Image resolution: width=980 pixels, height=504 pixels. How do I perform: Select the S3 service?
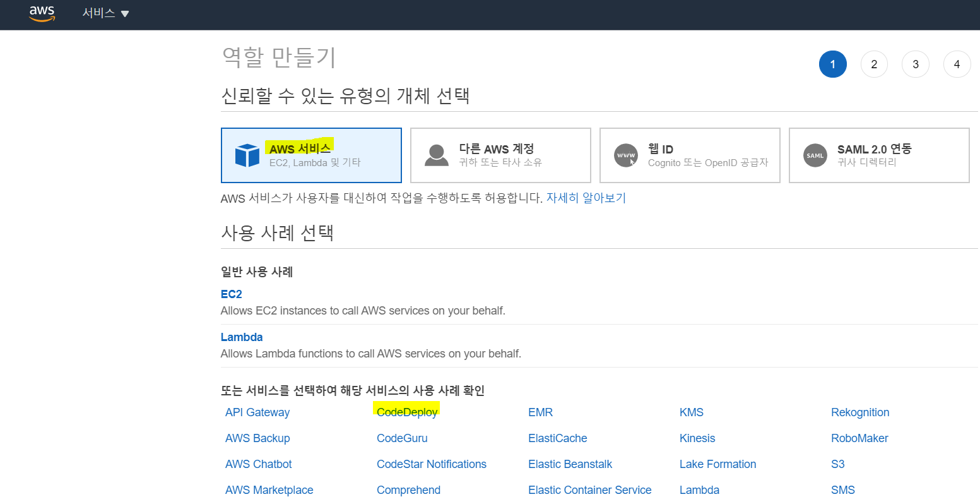pos(837,464)
